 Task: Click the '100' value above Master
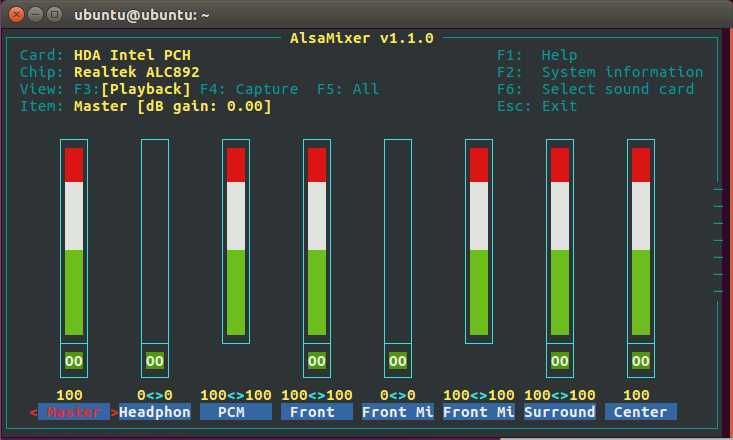coord(70,395)
